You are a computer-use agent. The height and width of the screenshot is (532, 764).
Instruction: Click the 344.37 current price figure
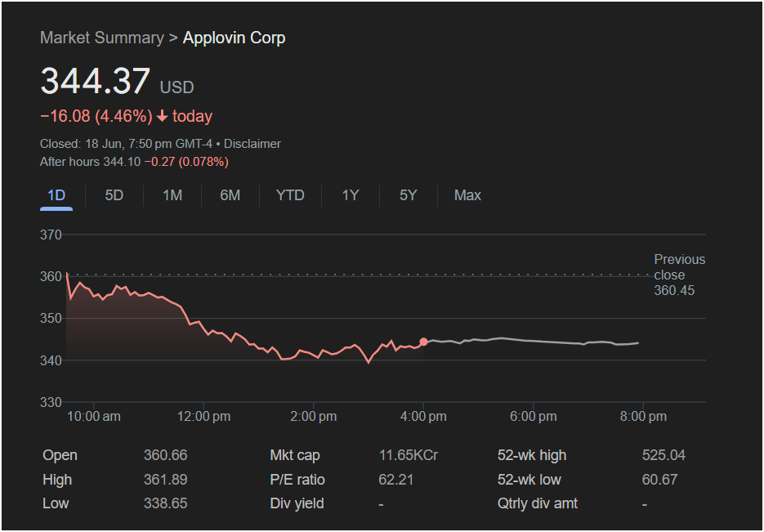pos(95,80)
